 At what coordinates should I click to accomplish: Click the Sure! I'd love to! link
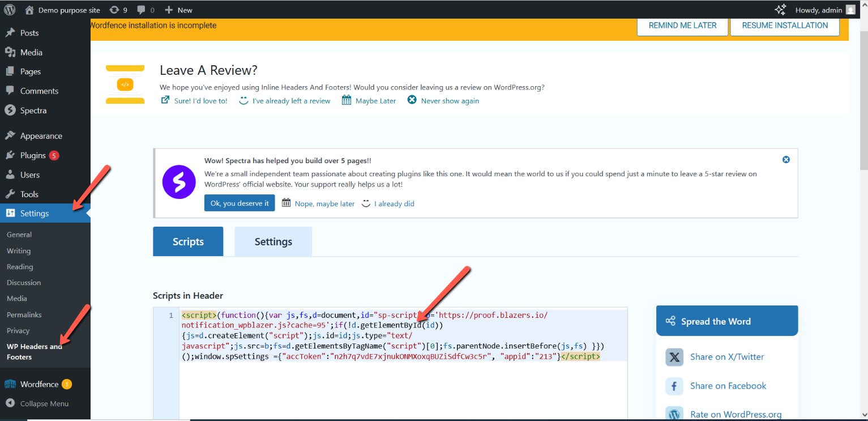point(201,101)
